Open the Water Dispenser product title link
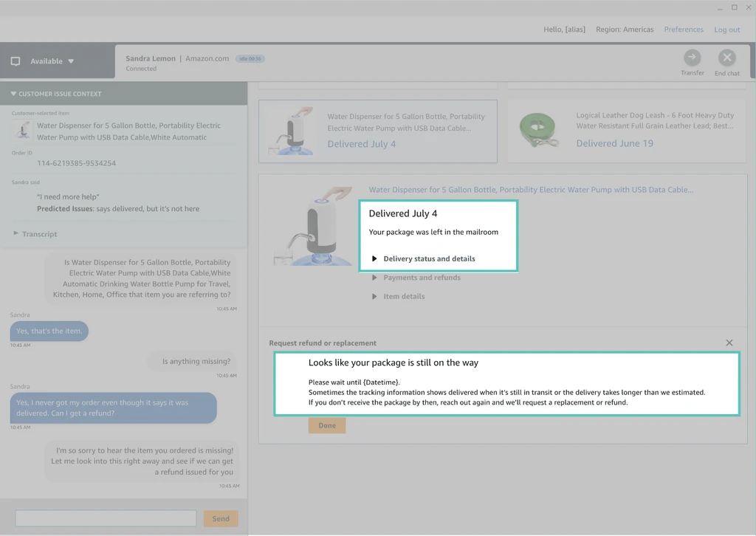756x536 pixels. coord(530,190)
